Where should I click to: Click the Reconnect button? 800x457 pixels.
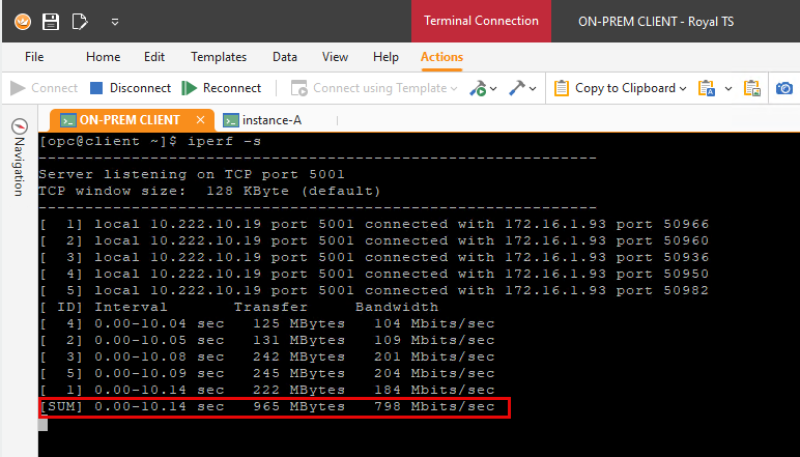tap(222, 88)
